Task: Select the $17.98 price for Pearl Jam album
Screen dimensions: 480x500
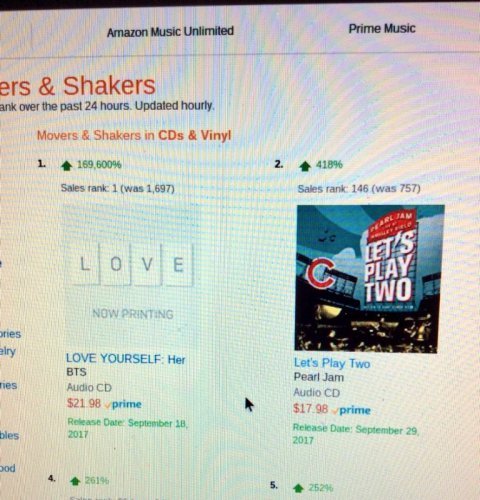Action: pos(310,409)
